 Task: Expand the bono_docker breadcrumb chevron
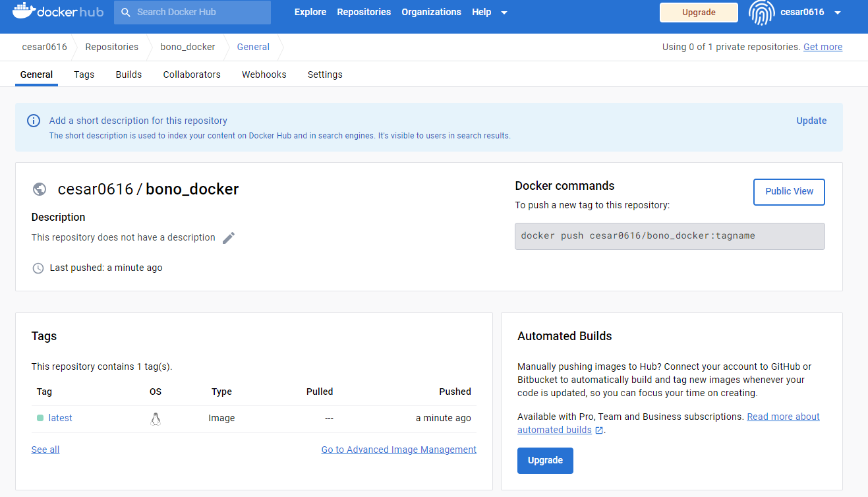coord(227,47)
